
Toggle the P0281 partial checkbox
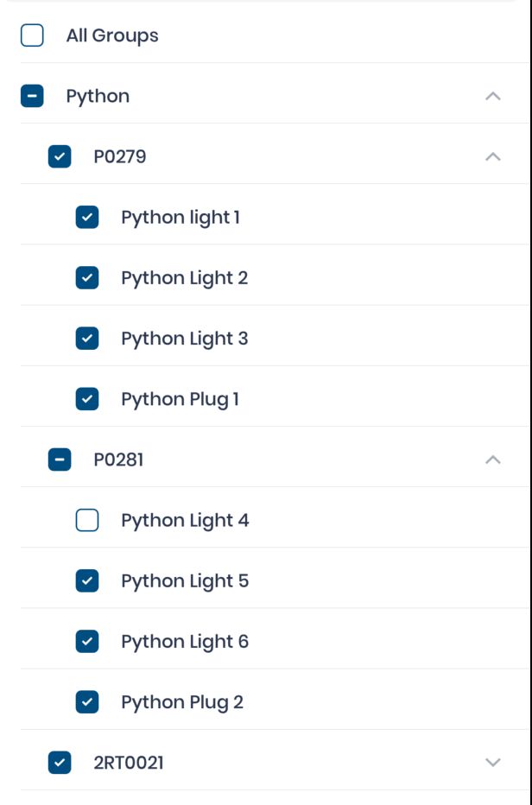tap(60, 460)
